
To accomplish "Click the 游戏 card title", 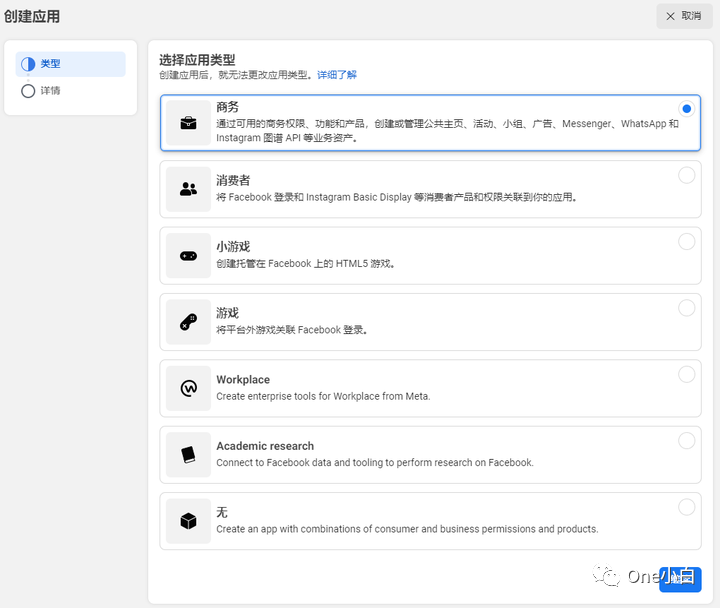I will tap(228, 313).
